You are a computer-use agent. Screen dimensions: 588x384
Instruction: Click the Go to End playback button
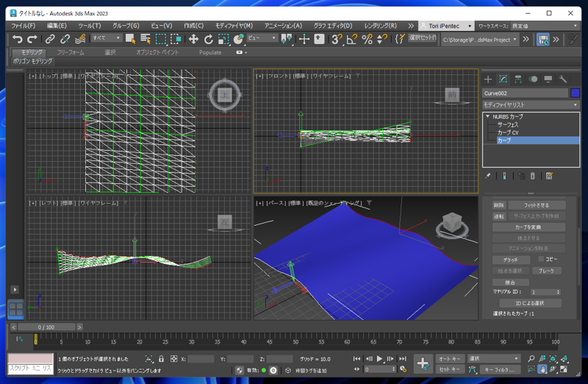402,359
